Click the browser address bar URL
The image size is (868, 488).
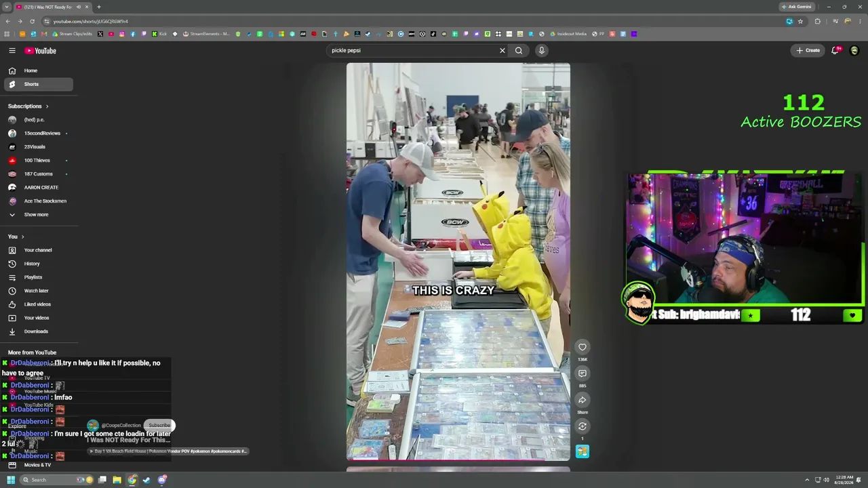pyautogui.click(x=91, y=21)
